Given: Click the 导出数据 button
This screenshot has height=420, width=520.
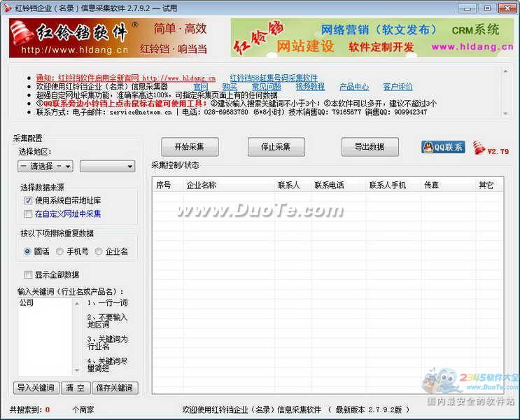Looking at the screenshot, I should 370,146.
